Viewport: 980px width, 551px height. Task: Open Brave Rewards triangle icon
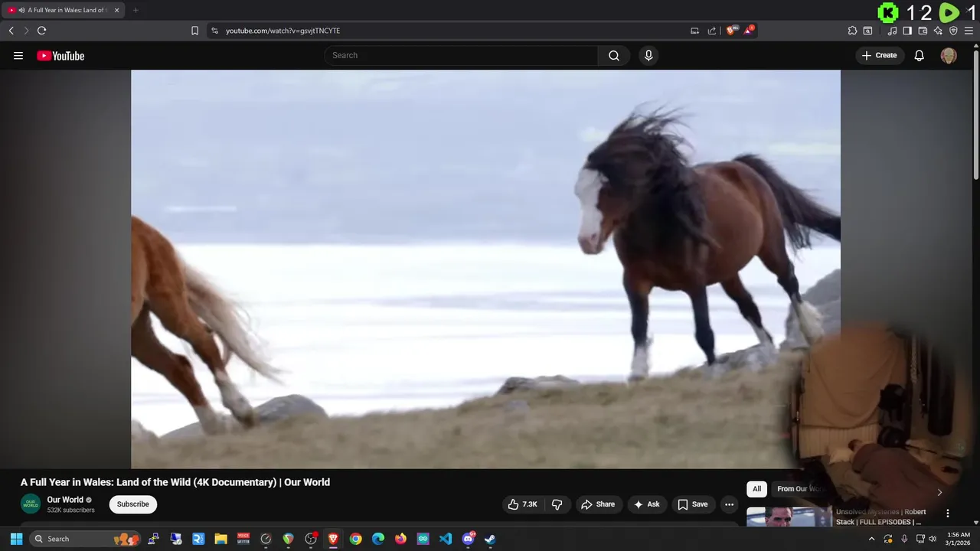pos(749,31)
